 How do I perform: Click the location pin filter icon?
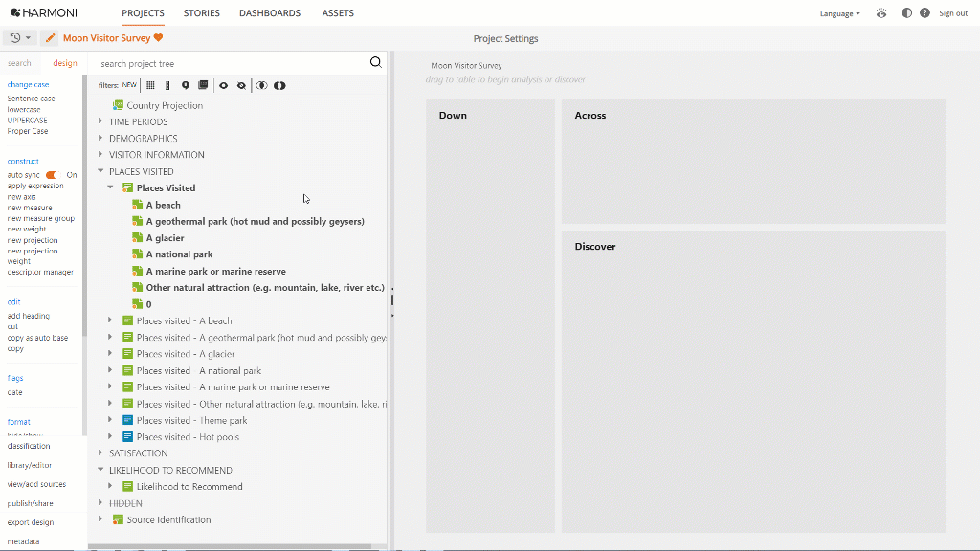185,85
